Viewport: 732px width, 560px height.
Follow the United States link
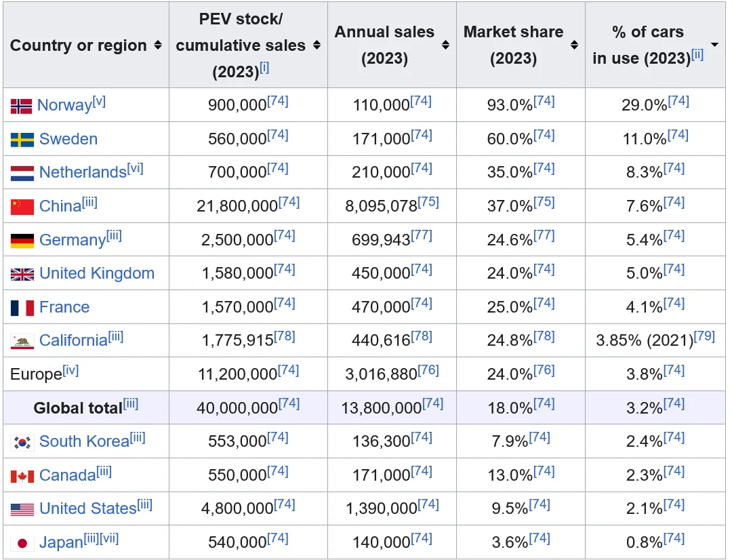point(87,508)
